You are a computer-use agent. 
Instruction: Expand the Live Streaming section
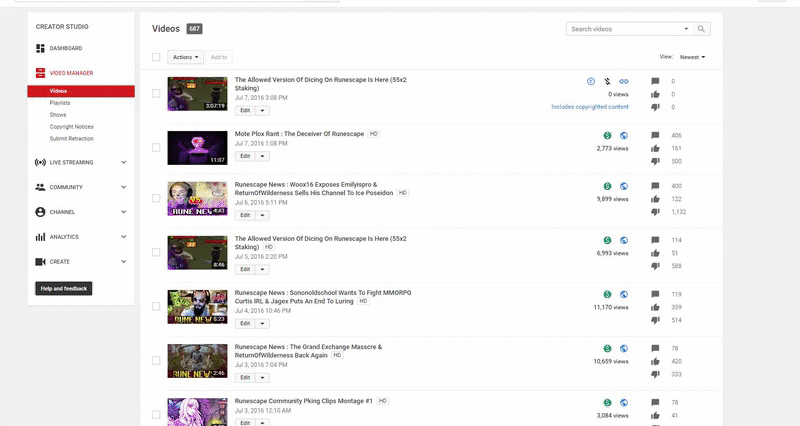point(123,162)
